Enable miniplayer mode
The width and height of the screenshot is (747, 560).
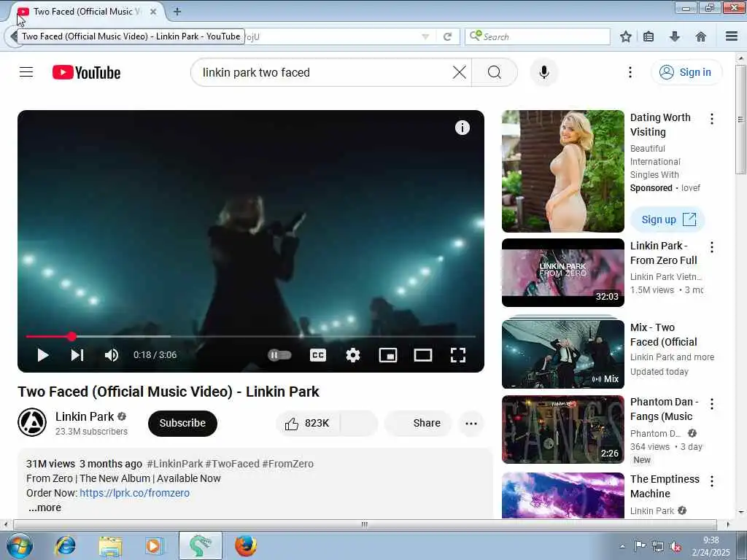pyautogui.click(x=388, y=355)
